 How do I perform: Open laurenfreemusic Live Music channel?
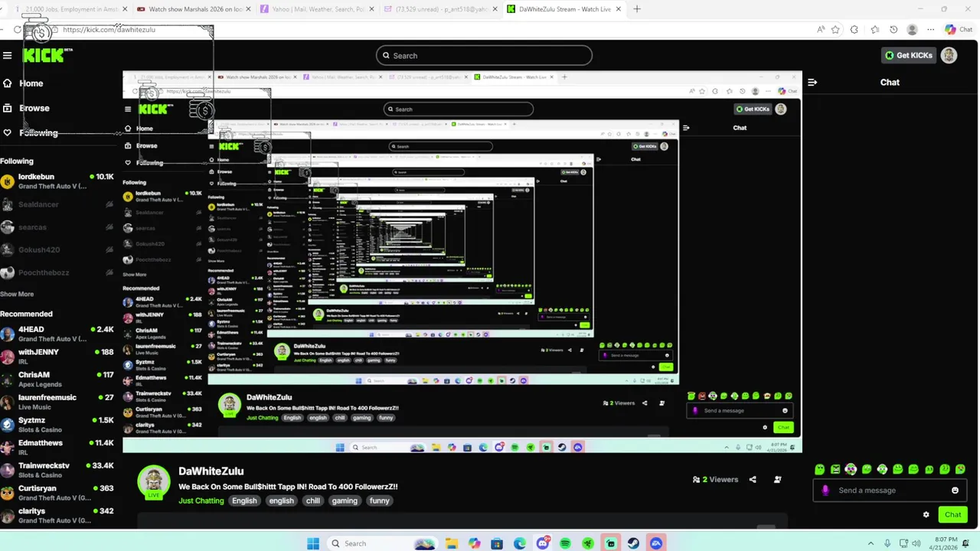pyautogui.click(x=57, y=403)
